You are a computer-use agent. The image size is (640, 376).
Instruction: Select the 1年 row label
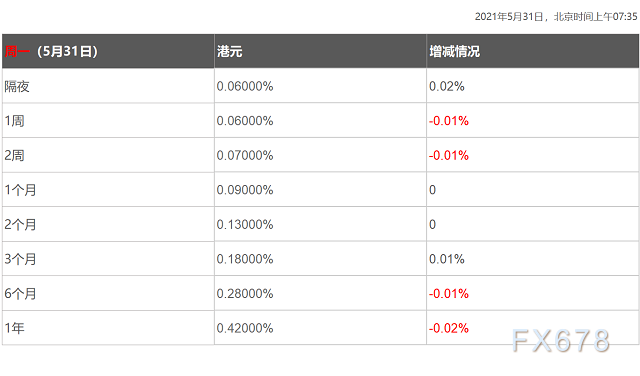[x=14, y=328]
